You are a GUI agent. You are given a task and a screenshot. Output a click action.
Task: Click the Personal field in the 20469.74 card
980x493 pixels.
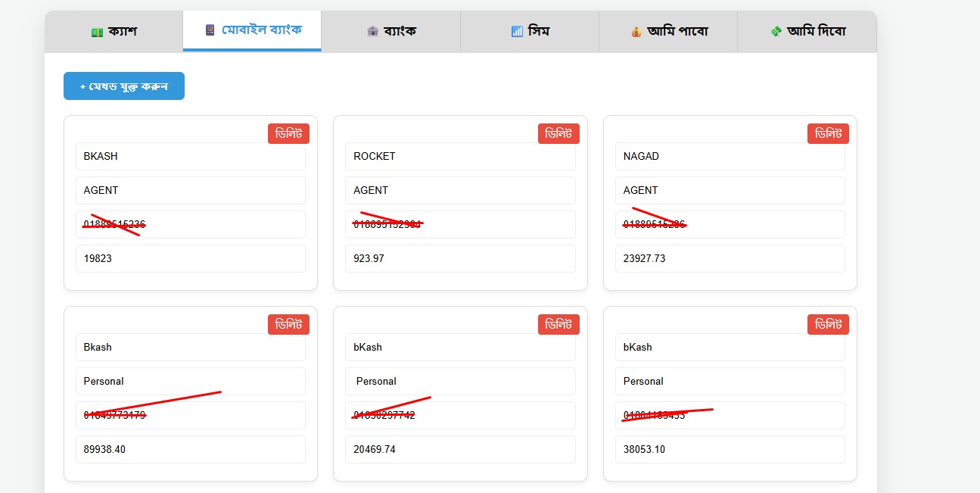[460, 381]
